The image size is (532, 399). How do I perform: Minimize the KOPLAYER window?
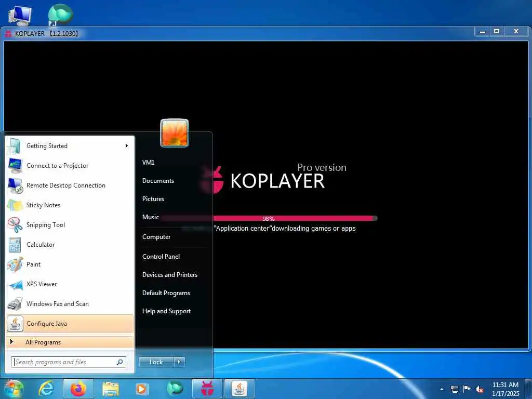(x=483, y=32)
